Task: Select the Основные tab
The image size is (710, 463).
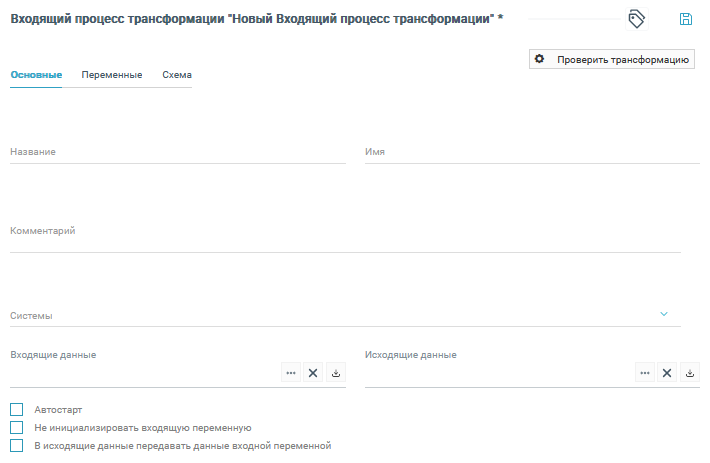Action: coord(36,75)
